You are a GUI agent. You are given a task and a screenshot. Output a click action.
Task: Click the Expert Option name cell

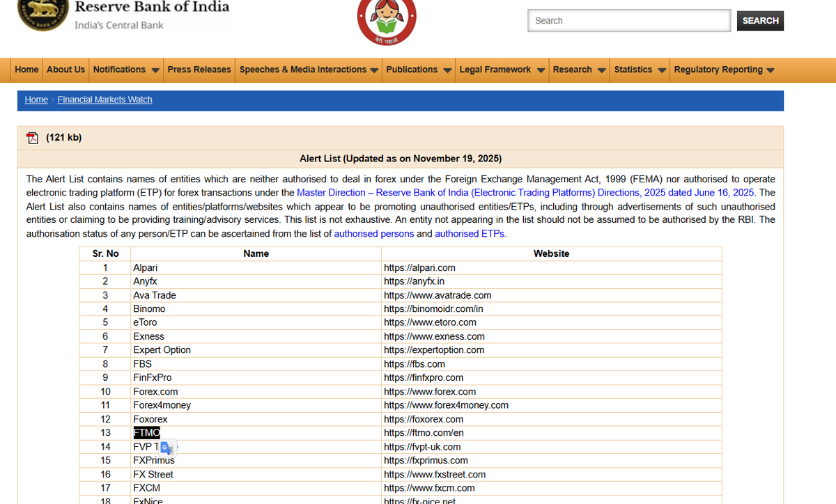[256, 350]
